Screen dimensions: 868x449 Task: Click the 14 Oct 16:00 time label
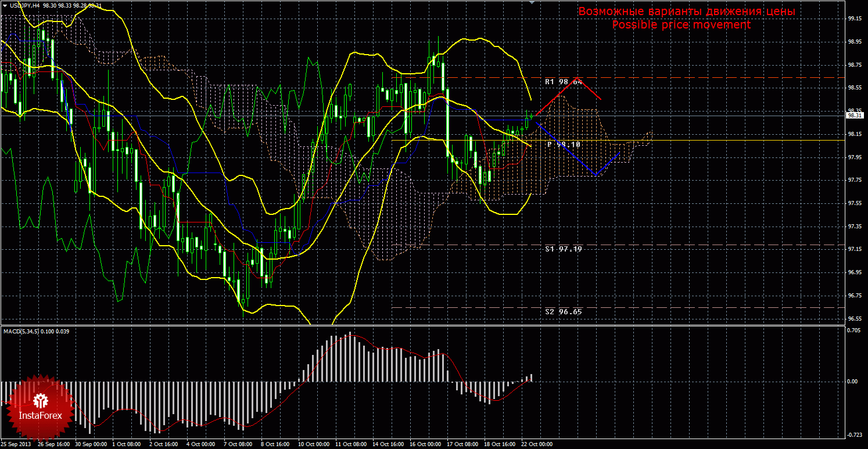[x=388, y=444]
